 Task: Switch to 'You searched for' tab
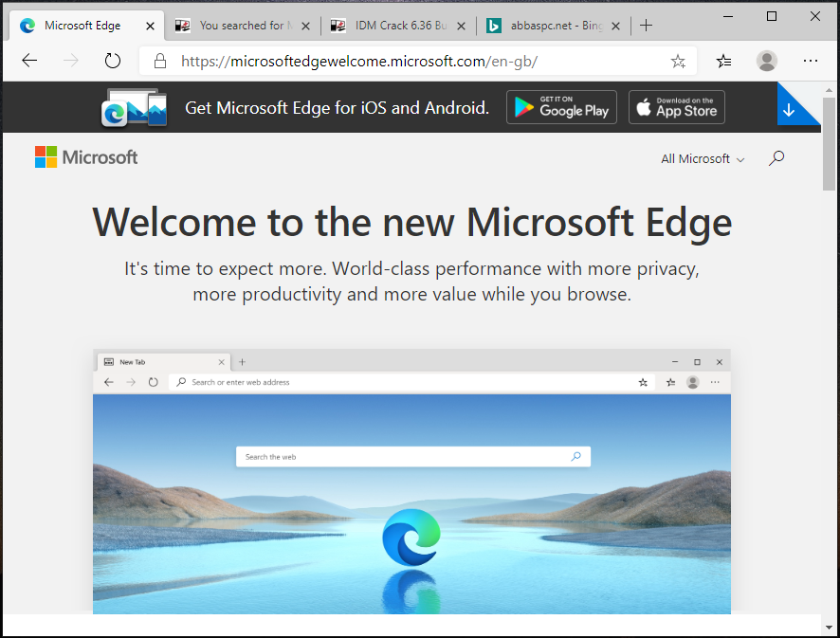point(242,26)
